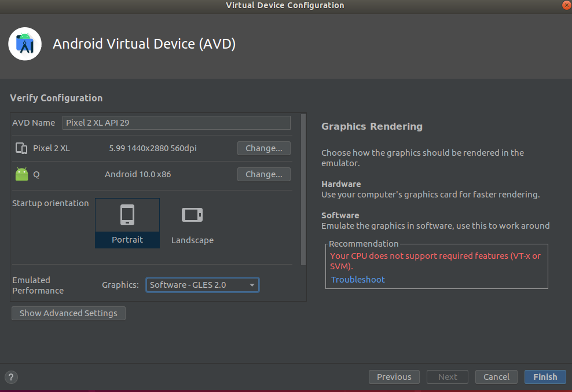The height and width of the screenshot is (392, 572).
Task: Click the configuration panel vertical scrollbar
Action: [303, 189]
